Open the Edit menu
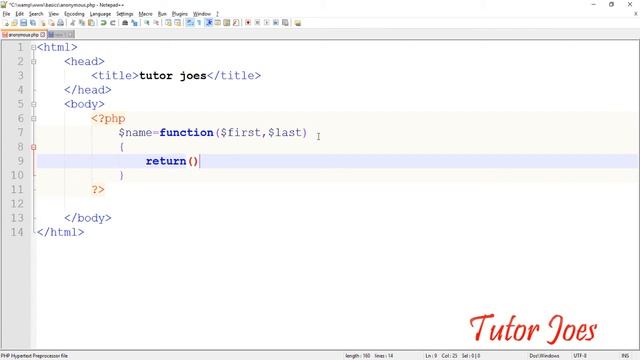Screen dimensions: 640x360 coord(20,14)
